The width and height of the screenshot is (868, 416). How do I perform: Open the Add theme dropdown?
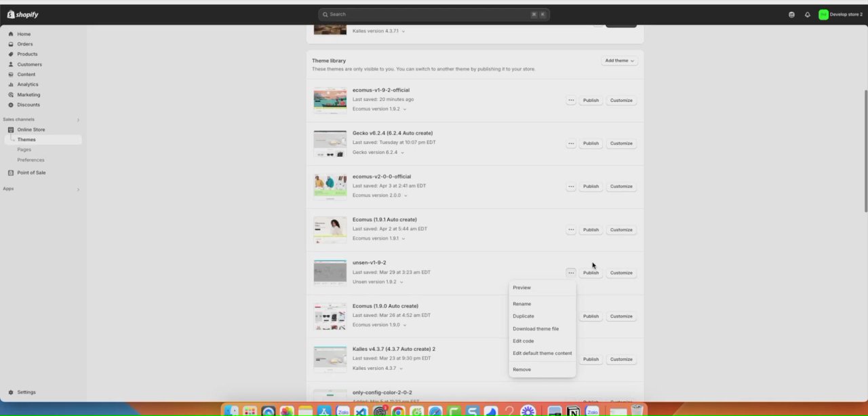[x=620, y=60]
